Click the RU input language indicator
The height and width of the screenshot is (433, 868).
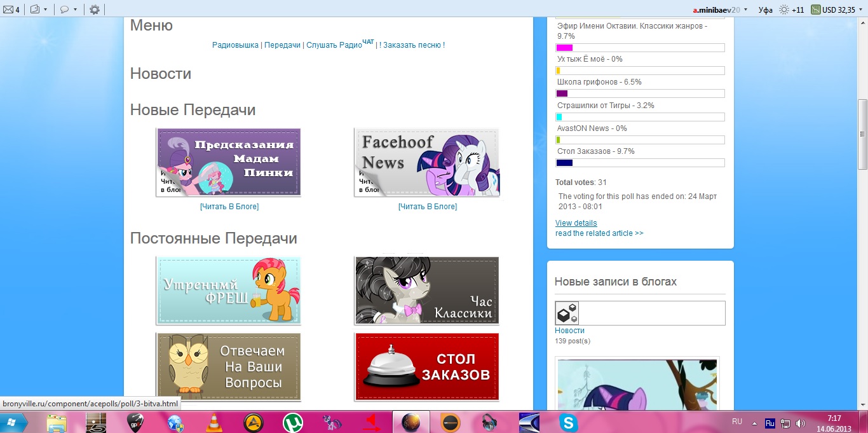click(737, 422)
